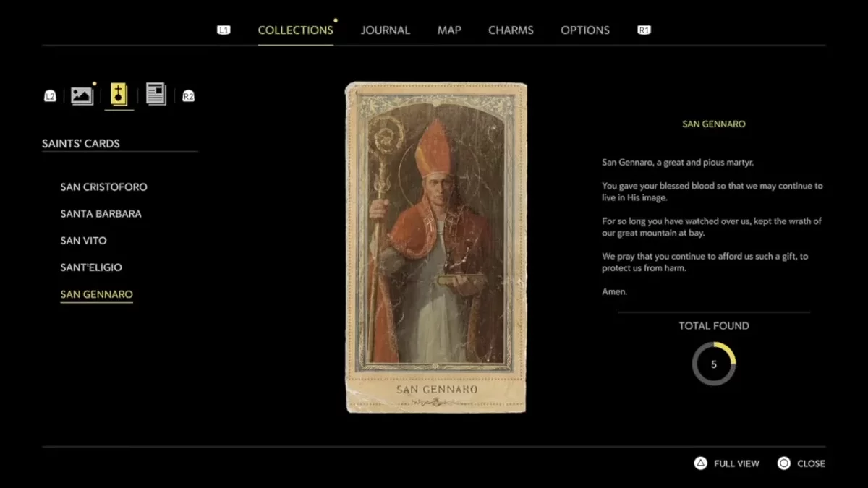This screenshot has width=868, height=488.
Task: Open the Options tab
Action: coord(585,30)
